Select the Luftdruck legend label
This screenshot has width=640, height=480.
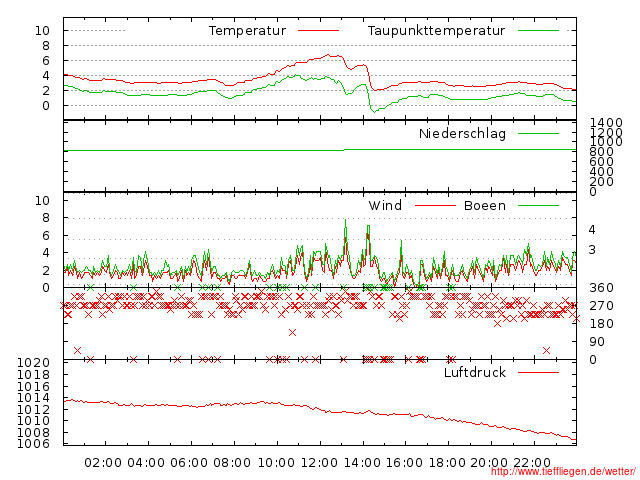475,373
